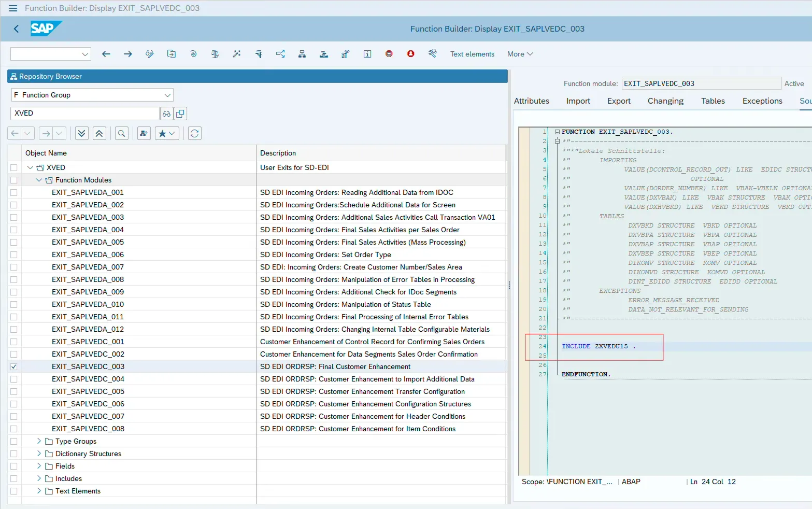The height and width of the screenshot is (509, 812).
Task: Select the checkbox next to EXIT_SAPLVEDC_008
Action: point(14,429)
